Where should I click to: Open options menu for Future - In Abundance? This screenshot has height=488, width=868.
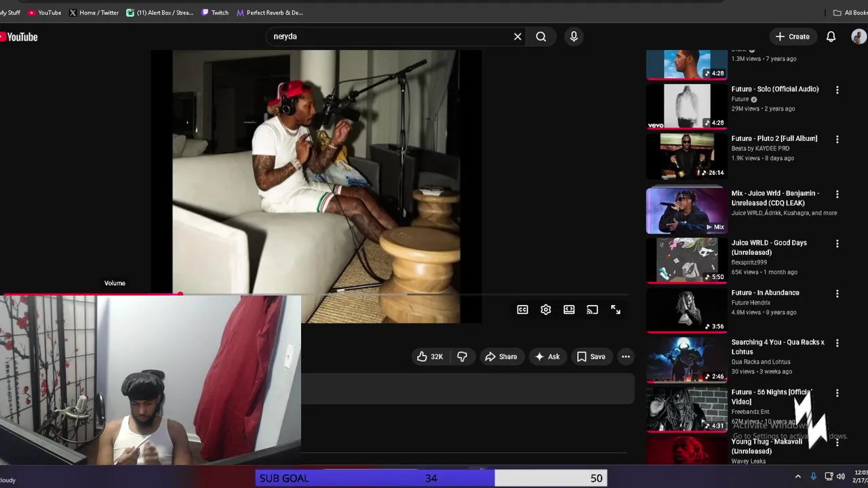pos(837,293)
